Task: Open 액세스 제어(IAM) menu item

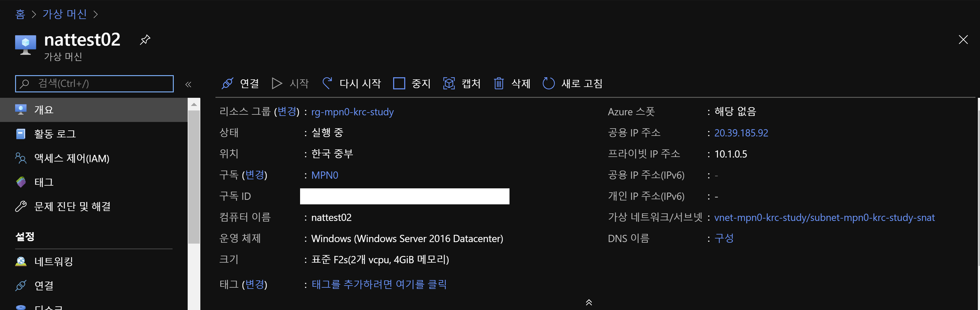Action: (x=94, y=158)
